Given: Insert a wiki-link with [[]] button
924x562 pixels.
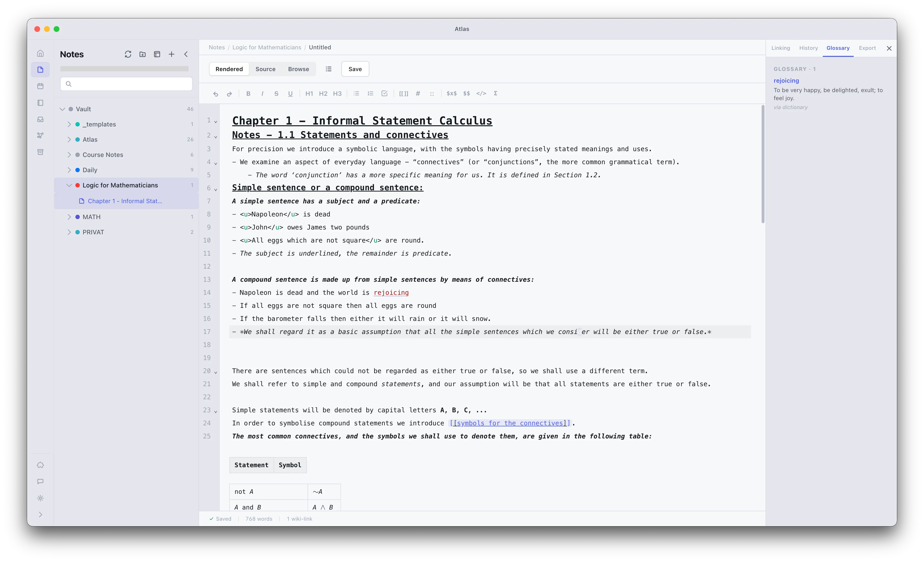Looking at the screenshot, I should [x=404, y=94].
